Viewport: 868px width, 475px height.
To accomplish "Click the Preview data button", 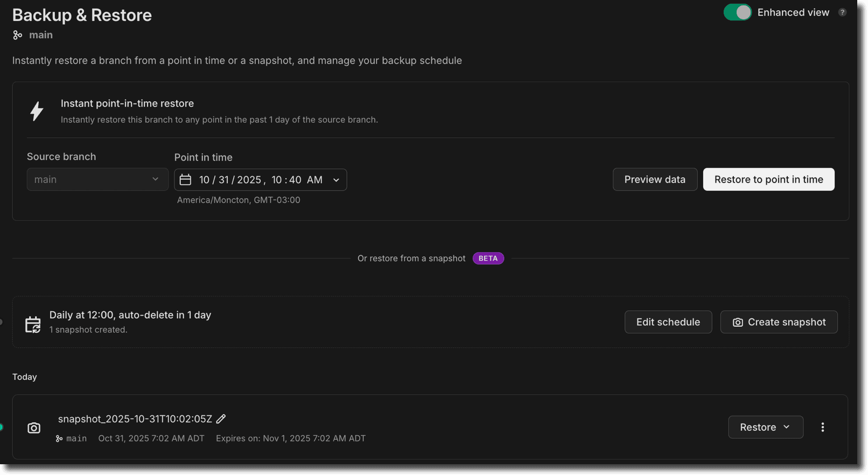I will [x=655, y=179].
